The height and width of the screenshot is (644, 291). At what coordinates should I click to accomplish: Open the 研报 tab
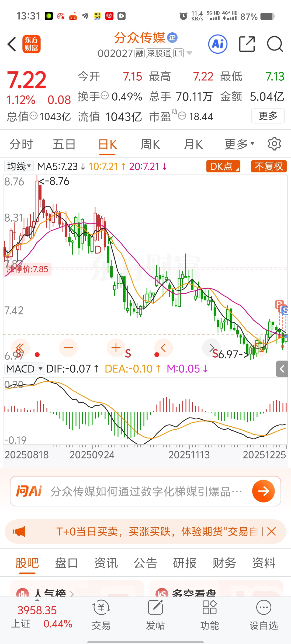(x=185, y=563)
